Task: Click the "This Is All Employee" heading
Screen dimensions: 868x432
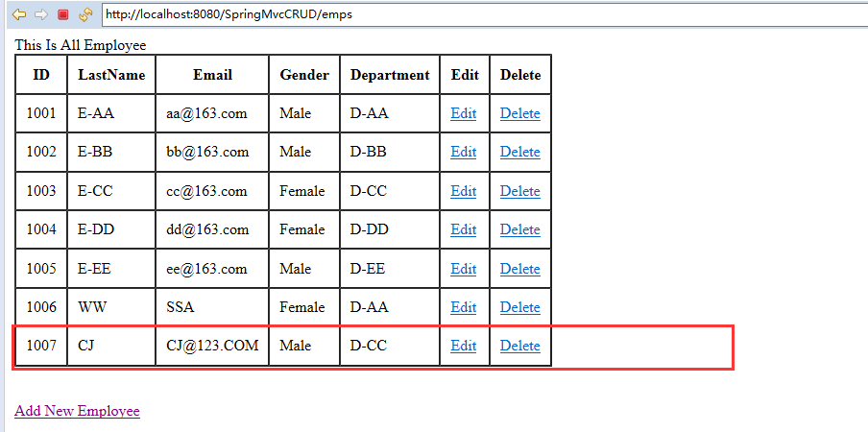Action: (x=81, y=45)
